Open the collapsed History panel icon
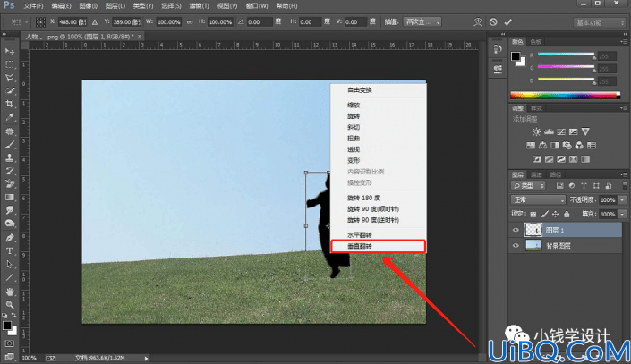Image resolution: width=631 pixels, height=364 pixels. [x=498, y=49]
